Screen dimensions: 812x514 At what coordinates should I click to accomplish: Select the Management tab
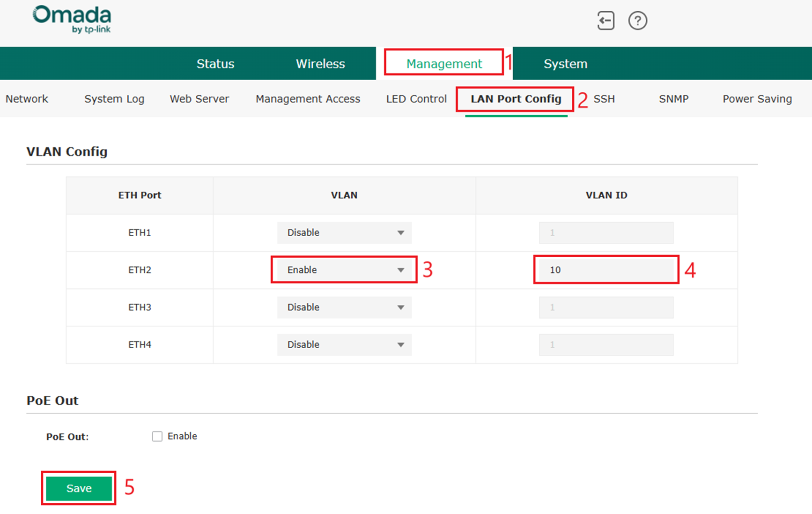click(444, 64)
